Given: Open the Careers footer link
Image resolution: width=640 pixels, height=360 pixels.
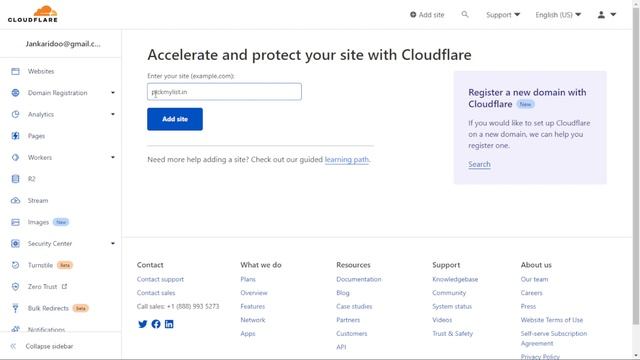Looking at the screenshot, I should 531,293.
